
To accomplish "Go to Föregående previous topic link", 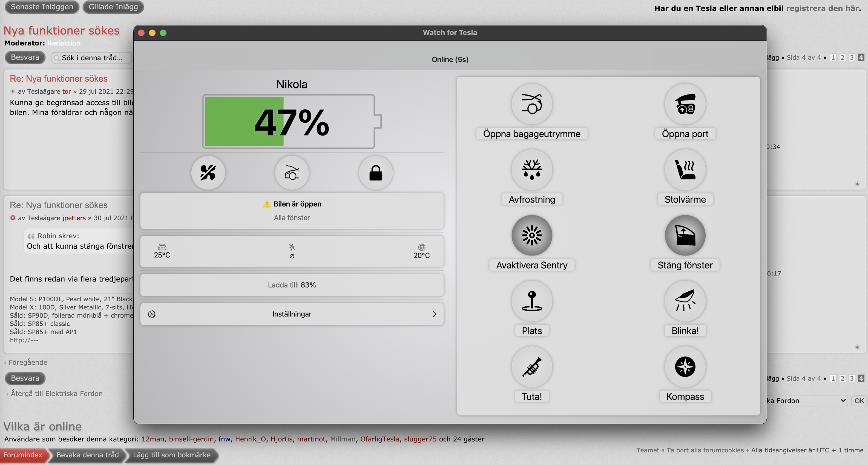I will [28, 362].
